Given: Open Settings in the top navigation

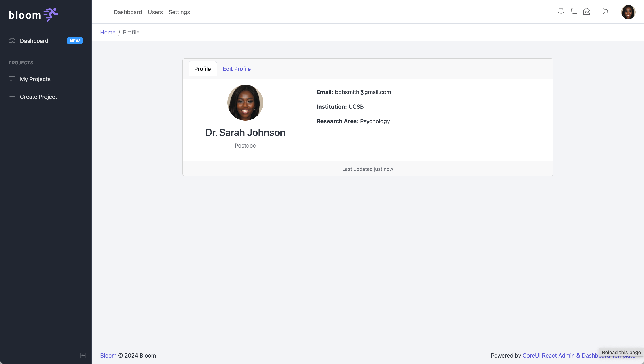Looking at the screenshot, I should [x=179, y=12].
